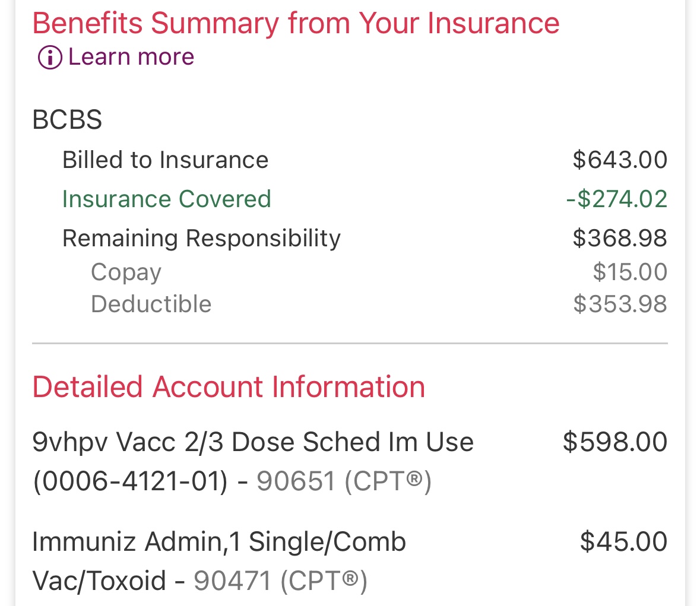Select the 9vhpv Vacc charge description
Screen dimensions: 700x606
click(x=253, y=442)
